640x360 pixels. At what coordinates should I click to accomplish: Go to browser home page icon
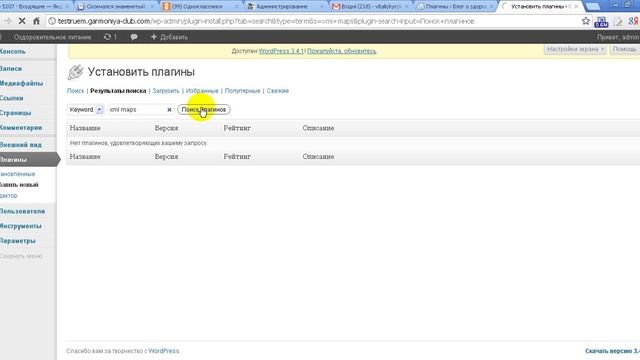(x=36, y=21)
